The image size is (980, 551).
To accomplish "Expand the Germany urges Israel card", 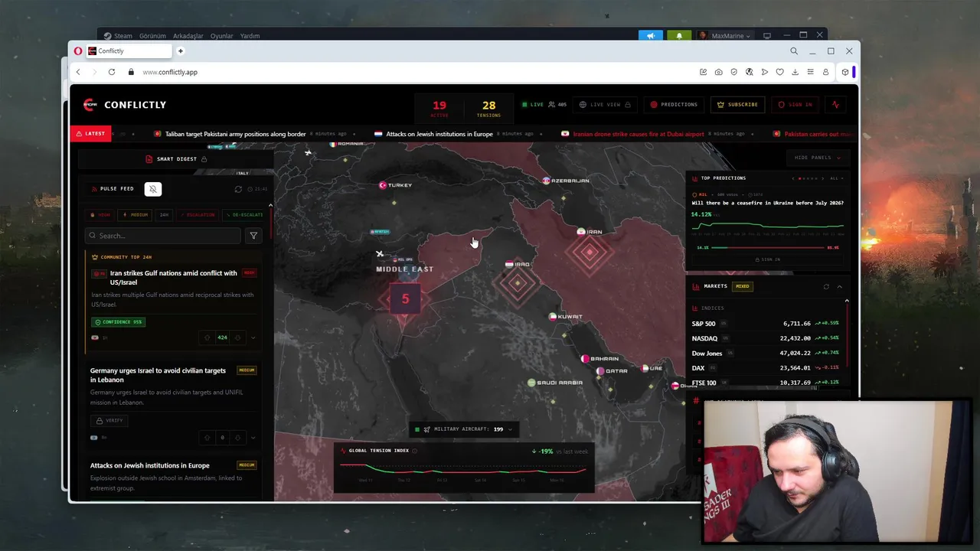I will (253, 438).
